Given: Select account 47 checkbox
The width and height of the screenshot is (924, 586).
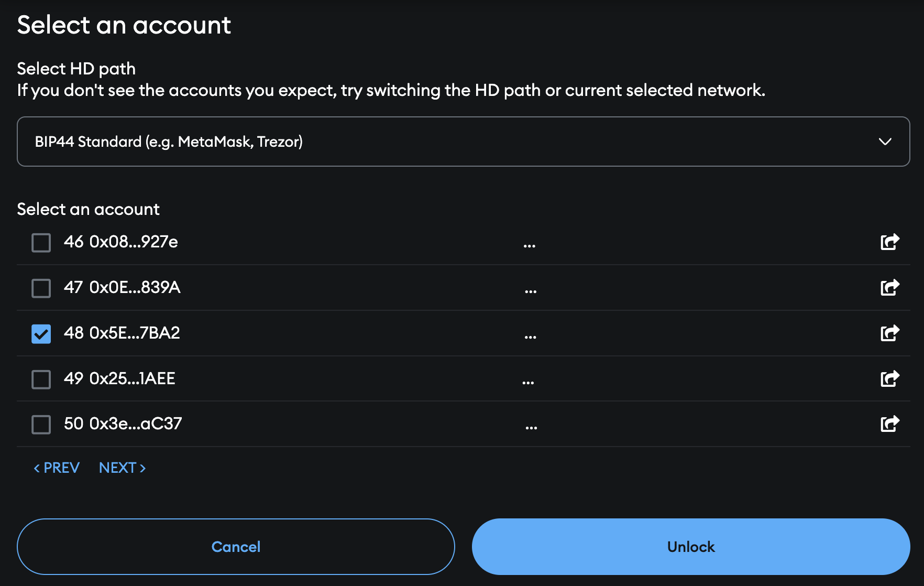Looking at the screenshot, I should 41,288.
